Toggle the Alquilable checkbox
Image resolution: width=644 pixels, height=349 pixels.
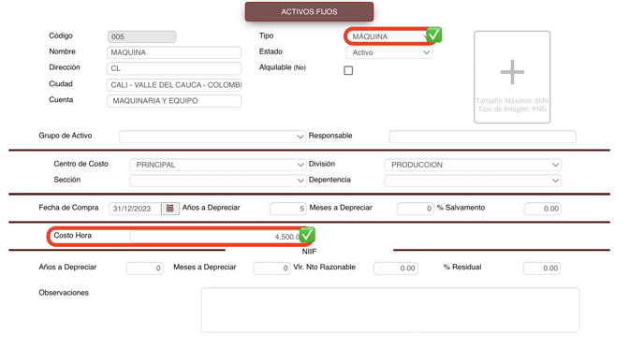[348, 70]
